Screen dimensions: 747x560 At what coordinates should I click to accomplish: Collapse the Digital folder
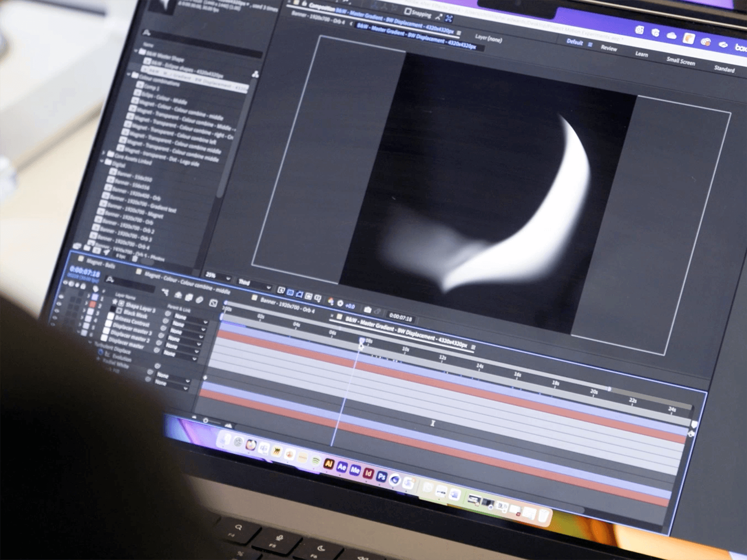click(x=102, y=161)
